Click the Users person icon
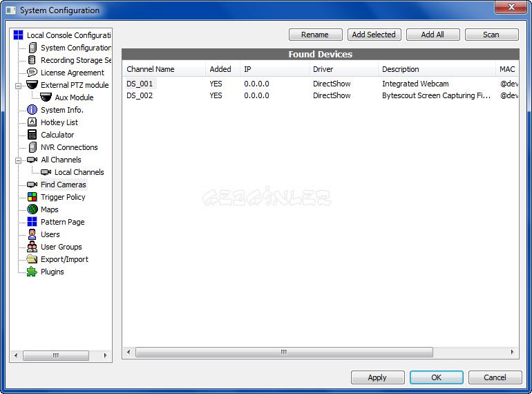The width and height of the screenshot is (532, 394). (x=32, y=234)
